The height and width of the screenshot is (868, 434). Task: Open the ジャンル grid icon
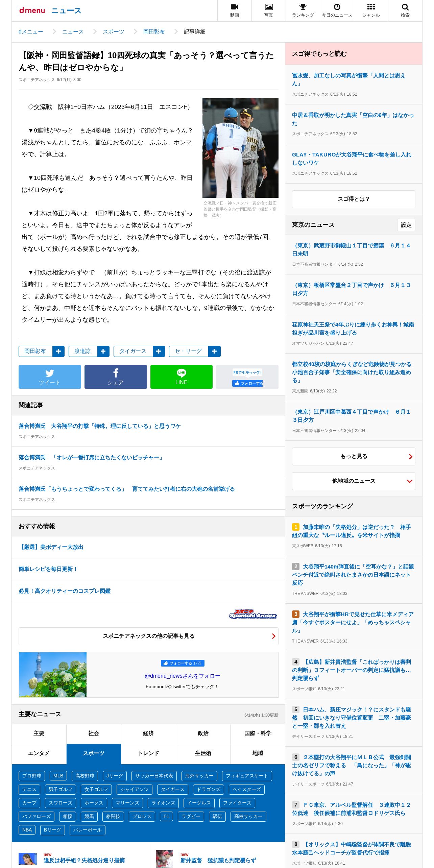point(371,10)
